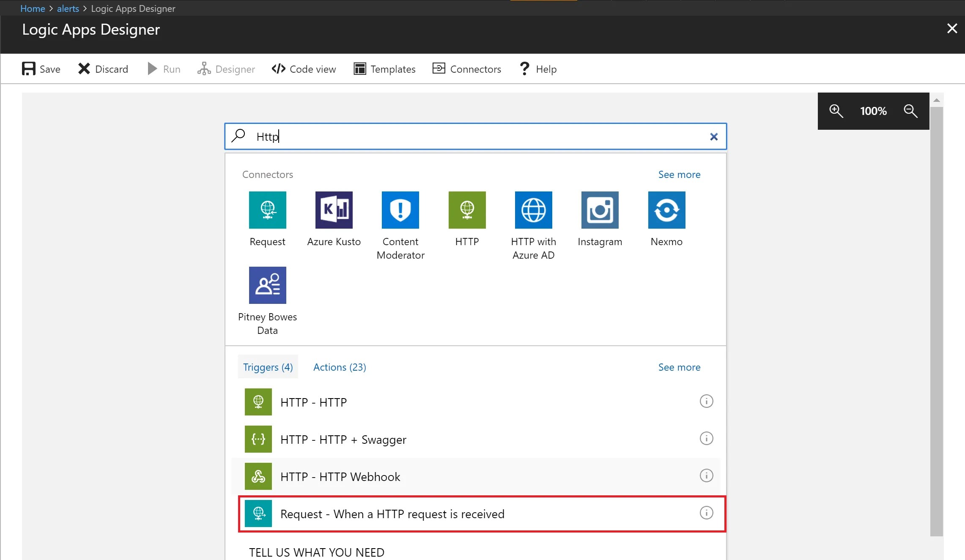
Task: Click inside the connector search box
Action: [x=475, y=137]
